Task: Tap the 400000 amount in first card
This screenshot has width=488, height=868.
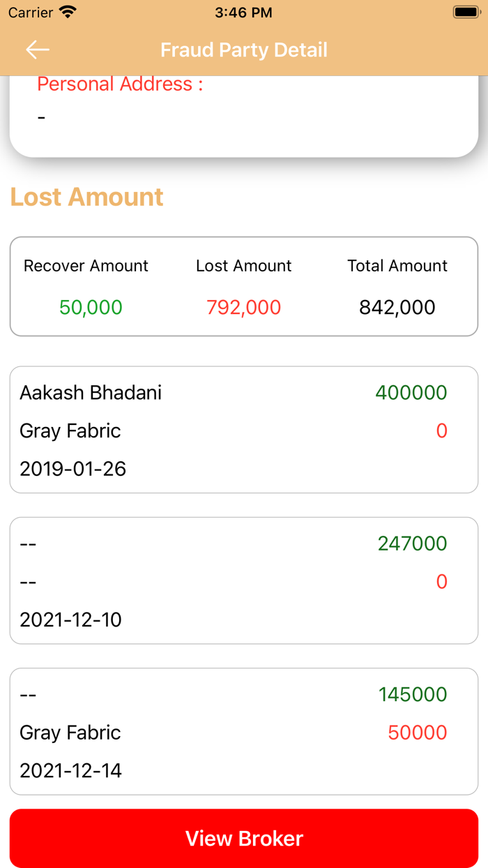Action: point(411,393)
